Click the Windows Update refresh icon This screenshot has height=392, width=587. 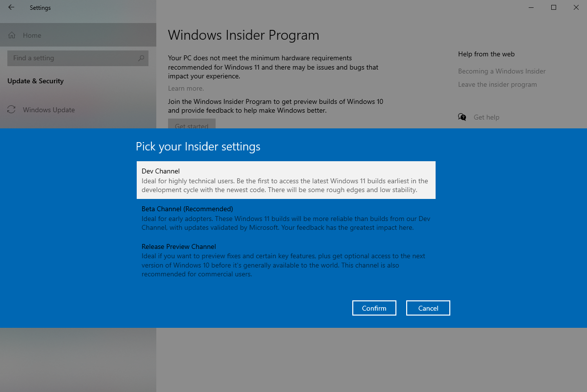click(11, 109)
